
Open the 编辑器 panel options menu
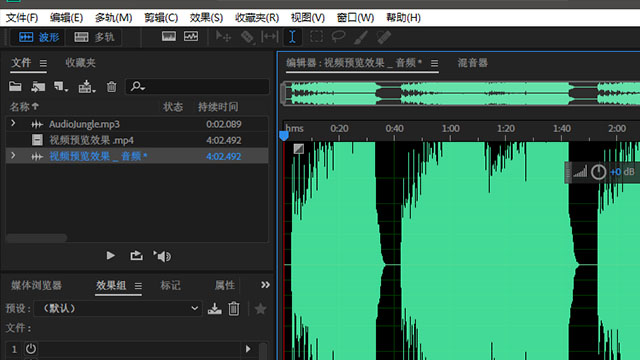coord(434,64)
